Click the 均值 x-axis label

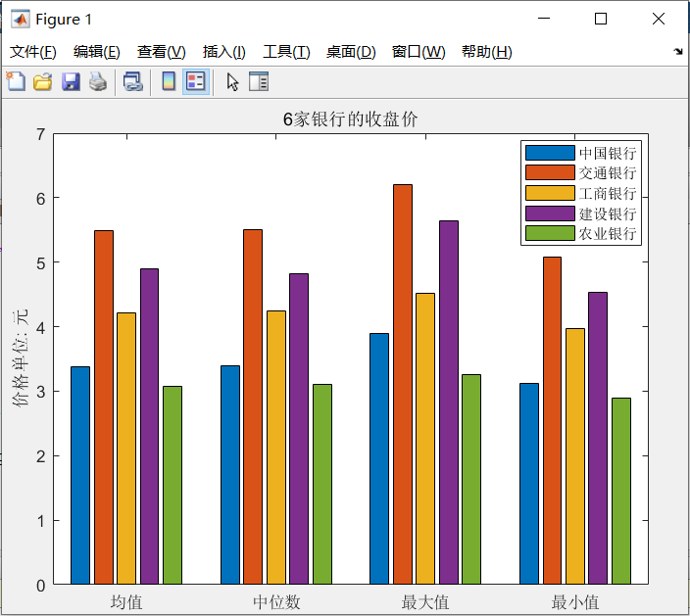coord(126,602)
